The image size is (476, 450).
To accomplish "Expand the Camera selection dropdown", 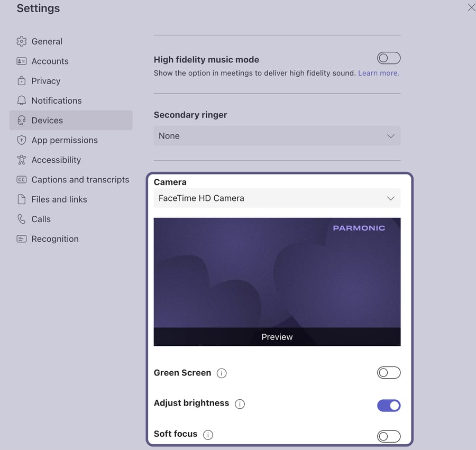I will tap(277, 198).
